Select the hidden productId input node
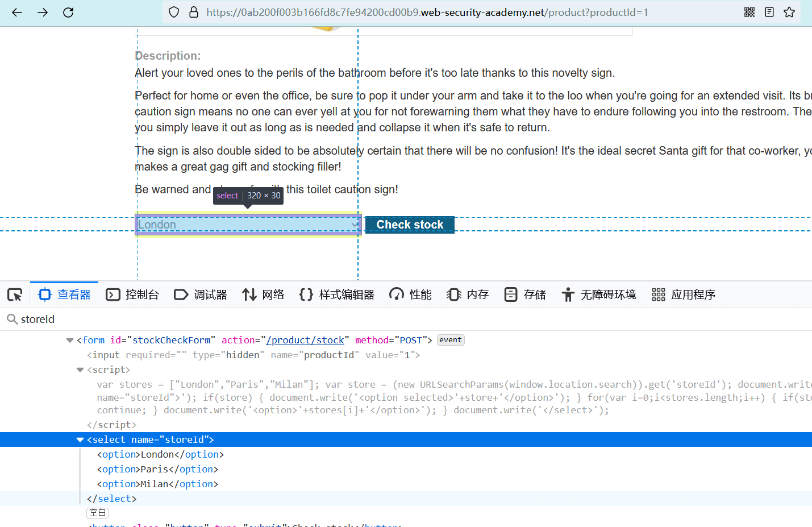 coord(253,355)
